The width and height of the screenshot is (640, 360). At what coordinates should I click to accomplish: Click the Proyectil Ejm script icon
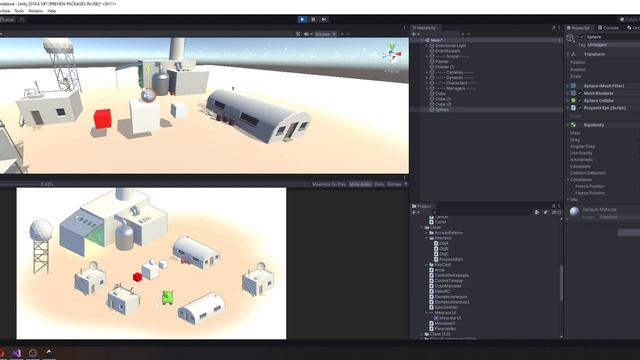[x=573, y=108]
